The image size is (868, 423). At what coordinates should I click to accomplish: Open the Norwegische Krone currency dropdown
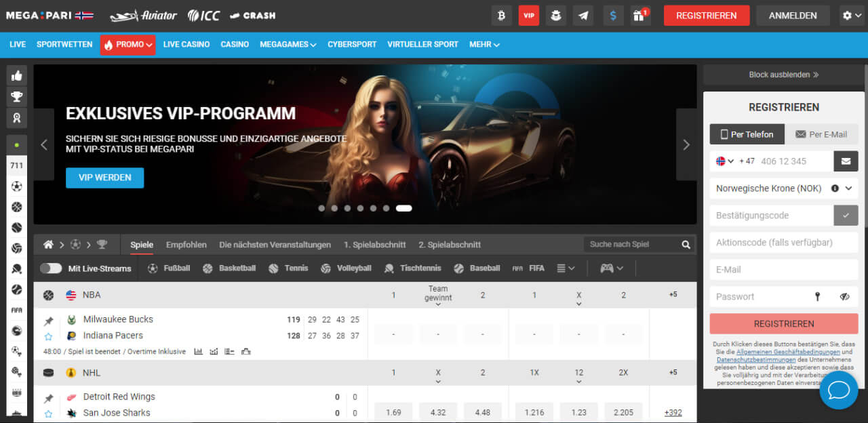pyautogui.click(x=784, y=188)
